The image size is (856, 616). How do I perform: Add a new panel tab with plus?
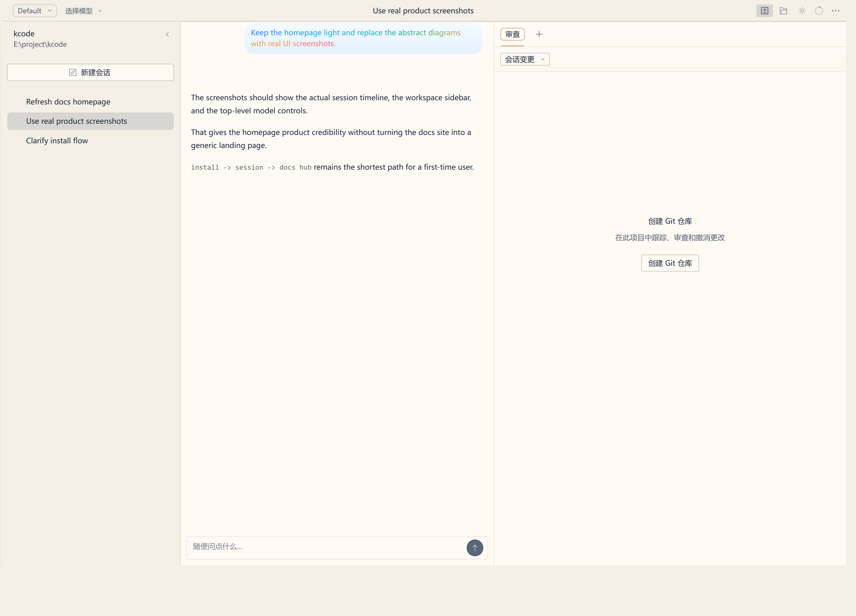pos(539,34)
